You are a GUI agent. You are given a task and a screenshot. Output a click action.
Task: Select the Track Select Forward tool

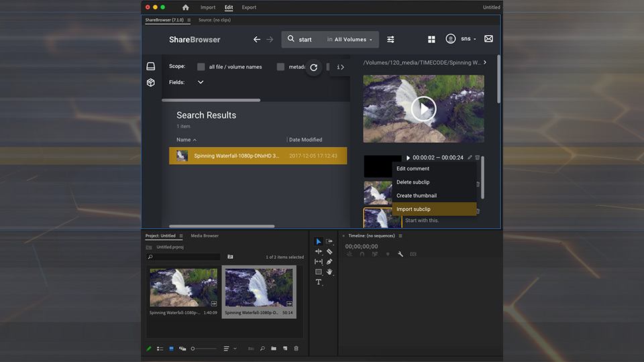point(329,241)
